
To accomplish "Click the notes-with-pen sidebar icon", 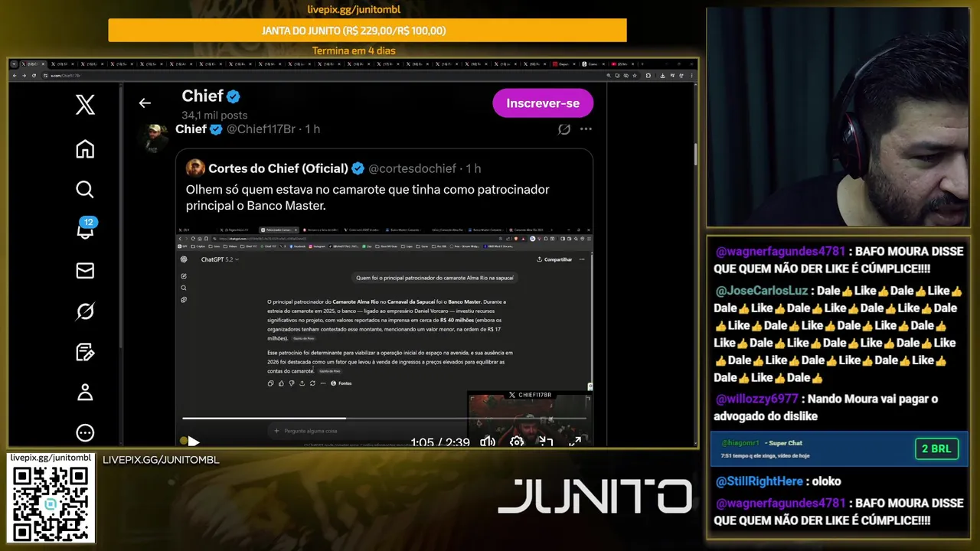I will click(x=85, y=351).
